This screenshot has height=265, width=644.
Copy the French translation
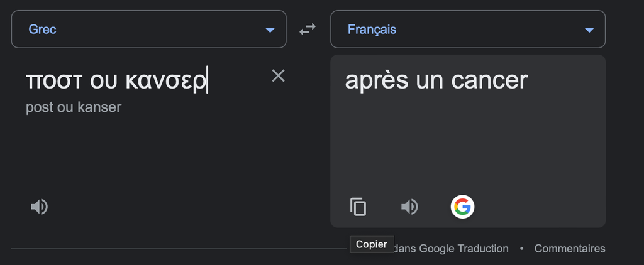coord(358,207)
